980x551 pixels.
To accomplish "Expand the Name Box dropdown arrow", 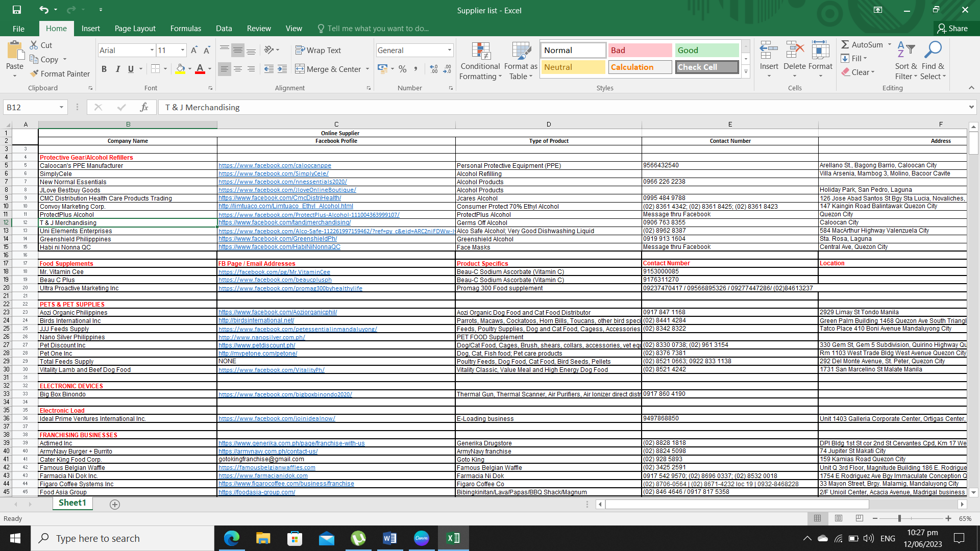I will (x=61, y=107).
